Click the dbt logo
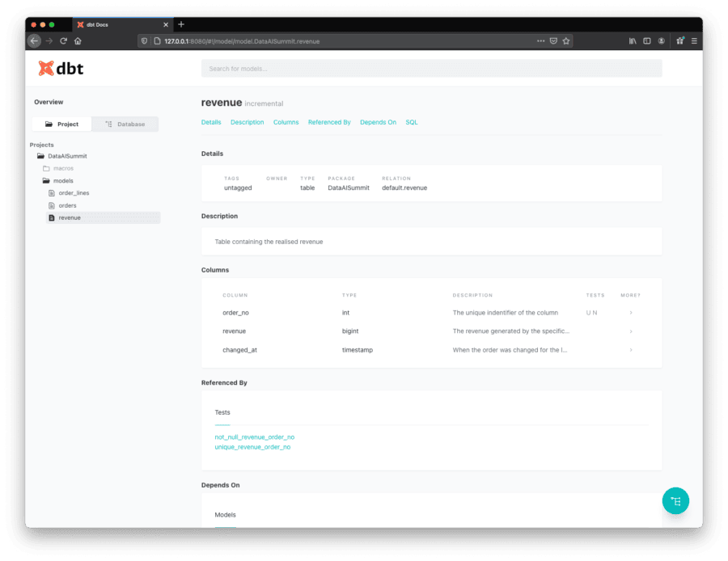728x561 pixels. coord(61,69)
